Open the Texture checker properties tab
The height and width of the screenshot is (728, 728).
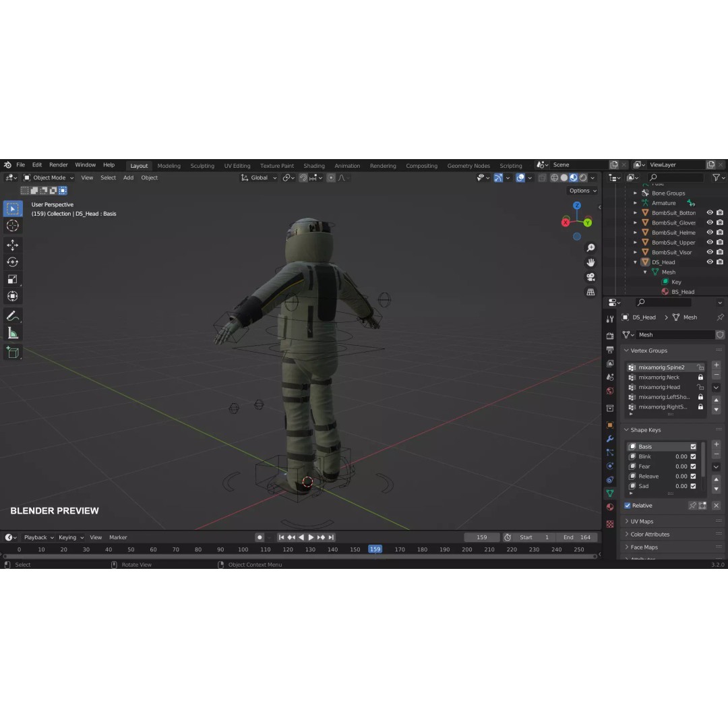610,524
